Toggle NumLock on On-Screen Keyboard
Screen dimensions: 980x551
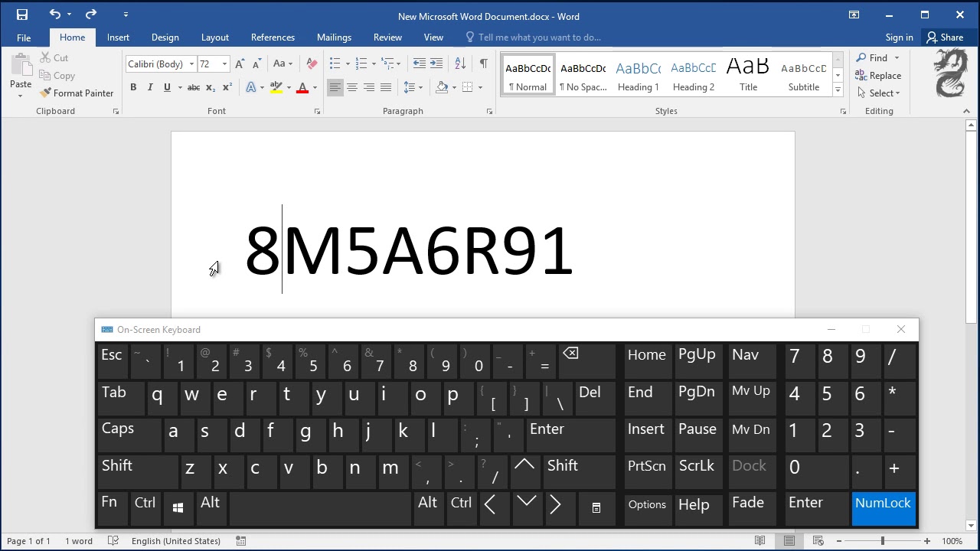884,508
